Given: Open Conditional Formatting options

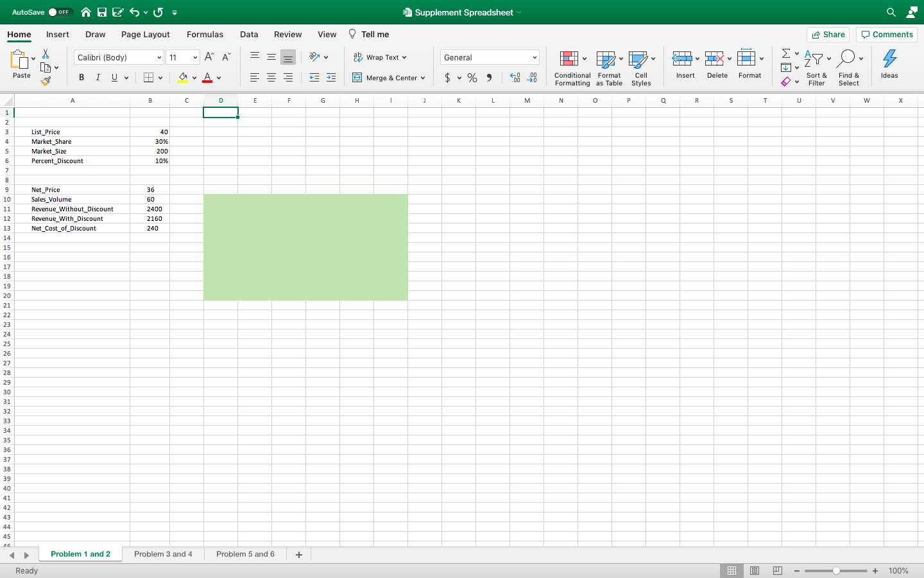Looking at the screenshot, I should [571, 67].
